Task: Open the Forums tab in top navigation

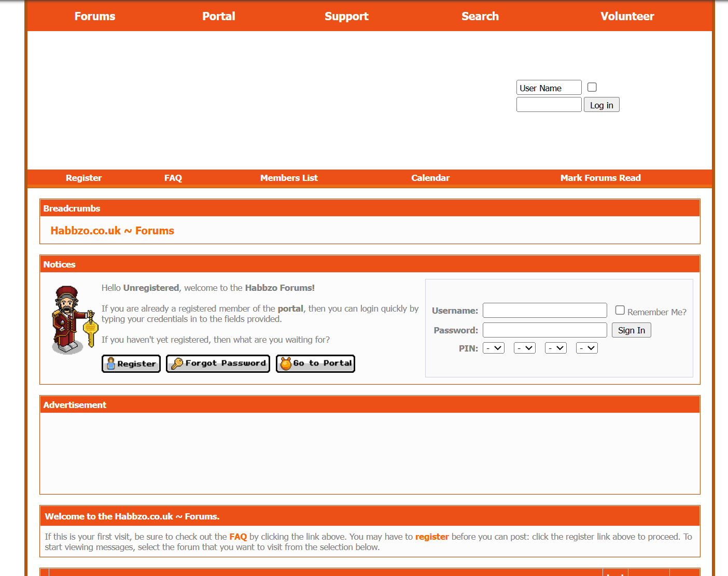Action: tap(95, 17)
